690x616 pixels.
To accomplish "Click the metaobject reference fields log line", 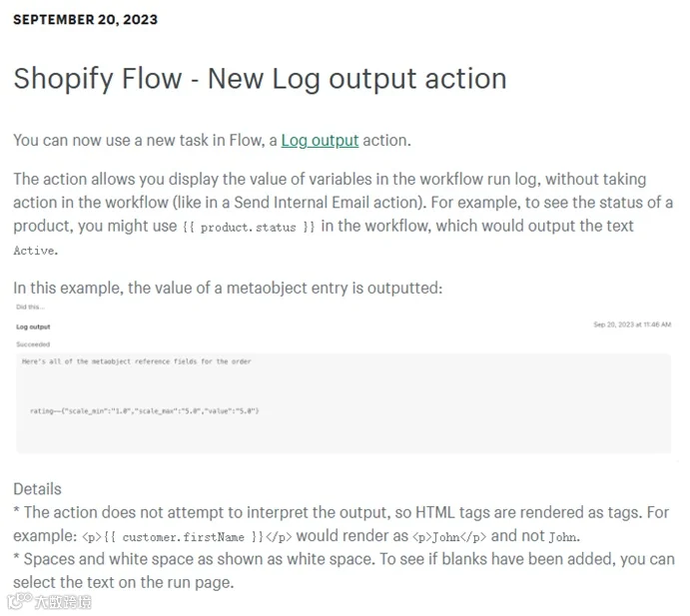I will [x=137, y=361].
